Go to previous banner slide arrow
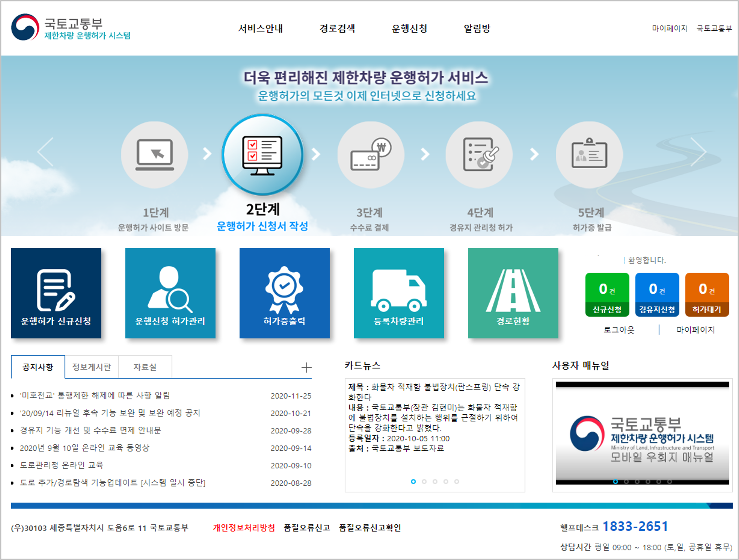This screenshot has height=560, width=739. 45,152
